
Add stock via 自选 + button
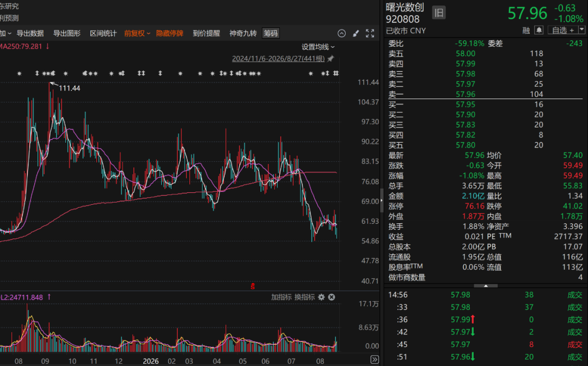click(x=563, y=30)
